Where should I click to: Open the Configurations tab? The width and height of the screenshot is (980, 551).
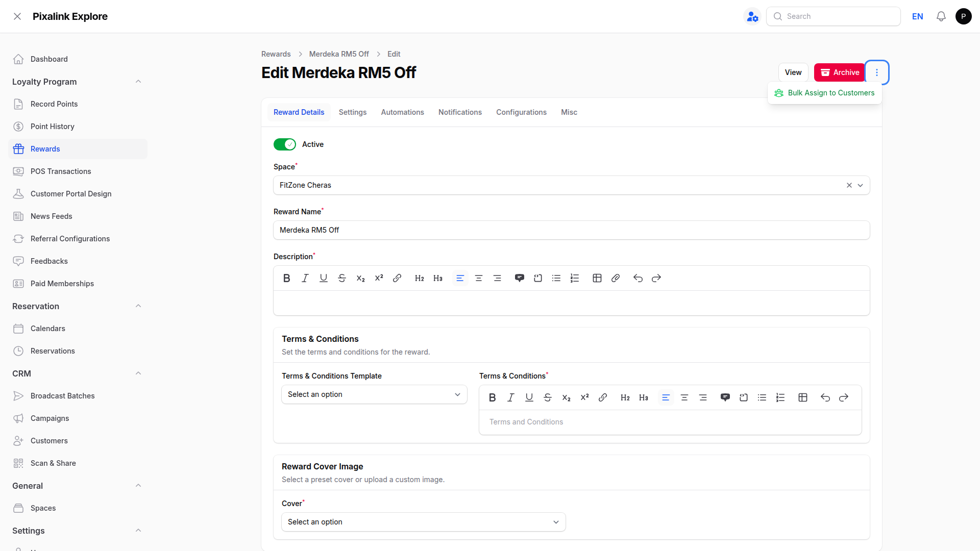(x=521, y=112)
